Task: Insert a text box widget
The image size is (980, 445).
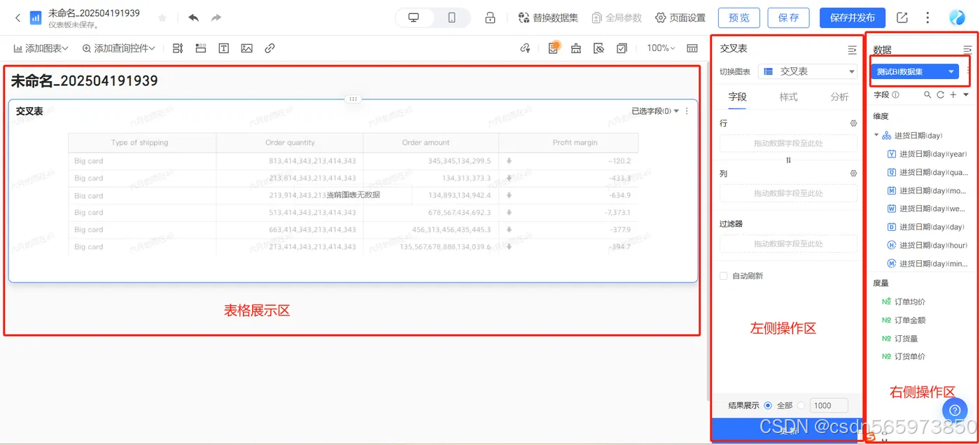Action: pos(224,48)
